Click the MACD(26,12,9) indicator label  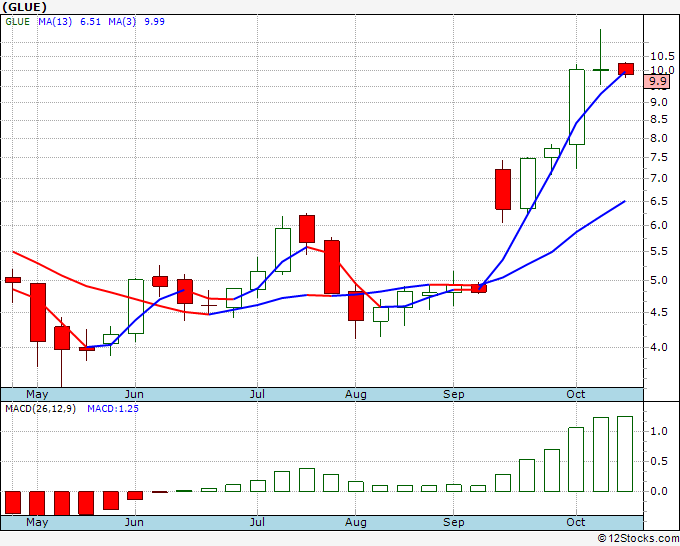point(40,409)
